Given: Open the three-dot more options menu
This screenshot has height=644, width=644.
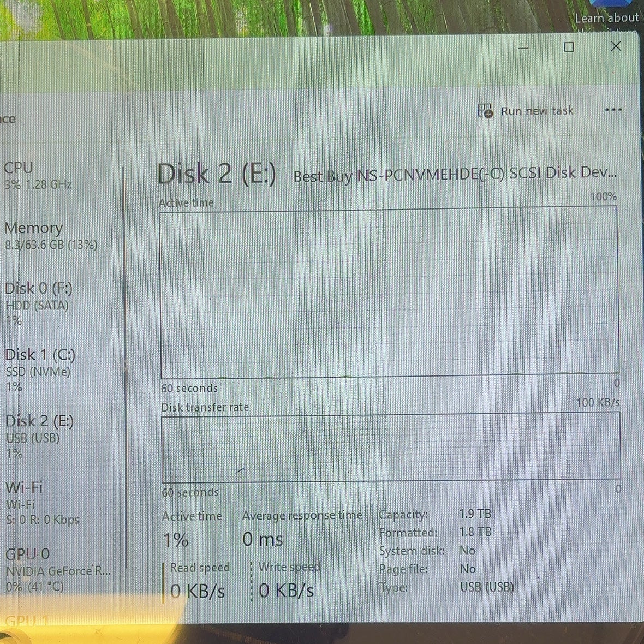Looking at the screenshot, I should tap(613, 110).
